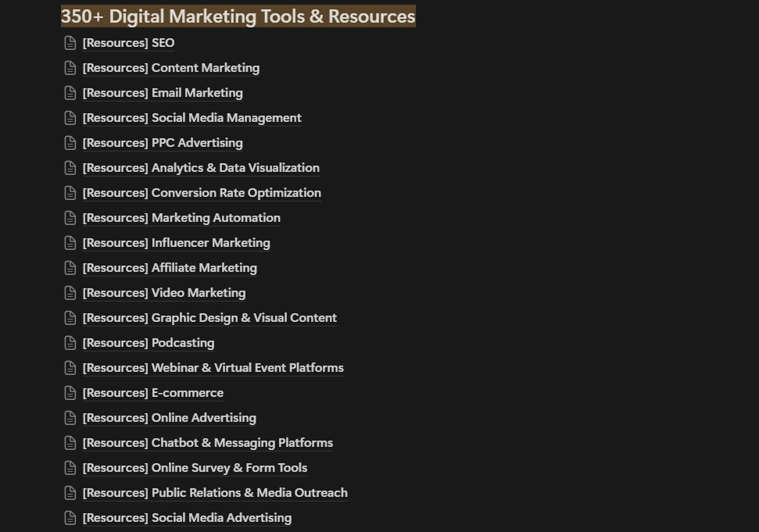Click the 350+ Digital Marketing Tools & Resources heading
Image resolution: width=759 pixels, height=532 pixels.
pyautogui.click(x=238, y=16)
